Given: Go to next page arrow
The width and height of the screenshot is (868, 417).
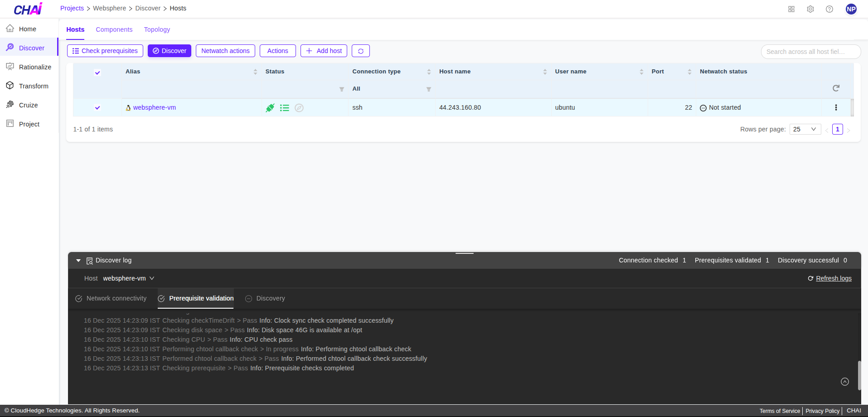Looking at the screenshot, I should coord(849,130).
